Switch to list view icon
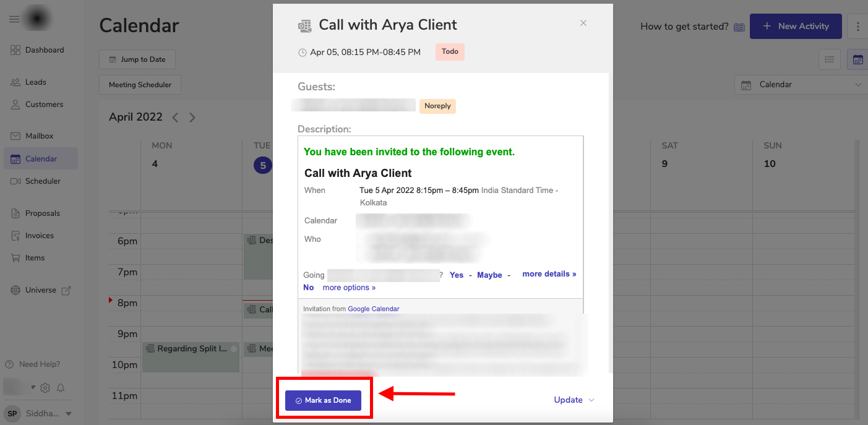868x425 pixels. tap(830, 59)
